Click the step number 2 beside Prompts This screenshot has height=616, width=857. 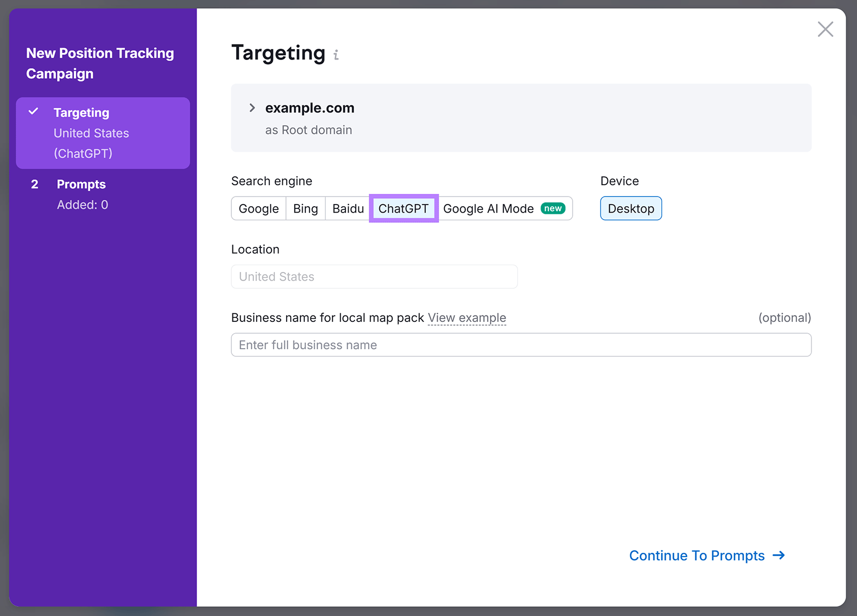pyautogui.click(x=34, y=184)
